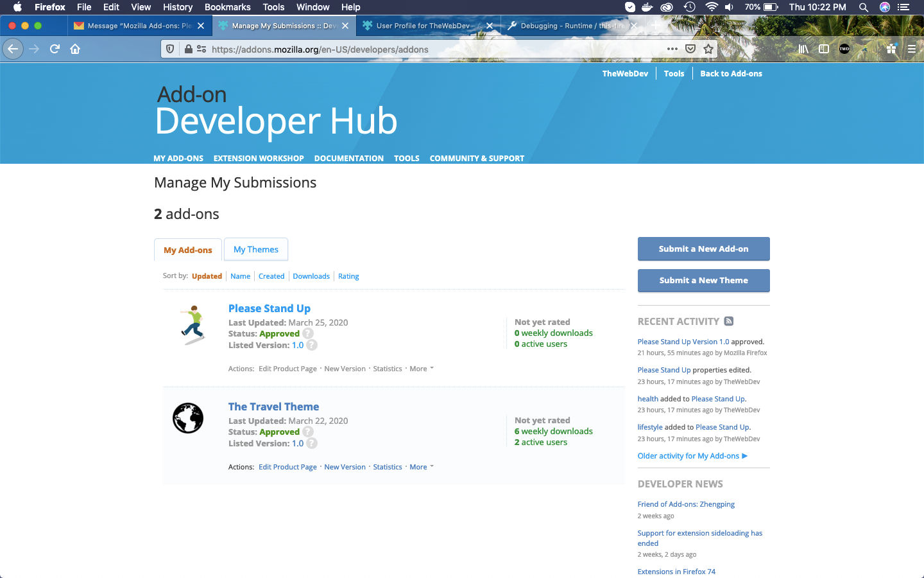Click New Version for The Travel Theme
This screenshot has height=578, width=924.
345,467
